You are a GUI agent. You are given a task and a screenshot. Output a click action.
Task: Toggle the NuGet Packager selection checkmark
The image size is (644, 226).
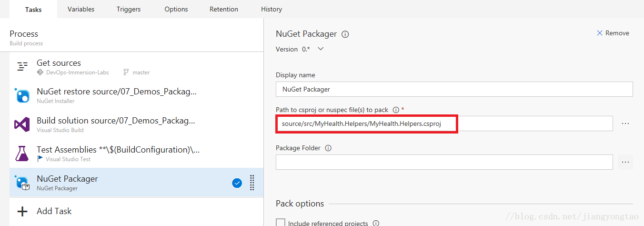tap(237, 183)
